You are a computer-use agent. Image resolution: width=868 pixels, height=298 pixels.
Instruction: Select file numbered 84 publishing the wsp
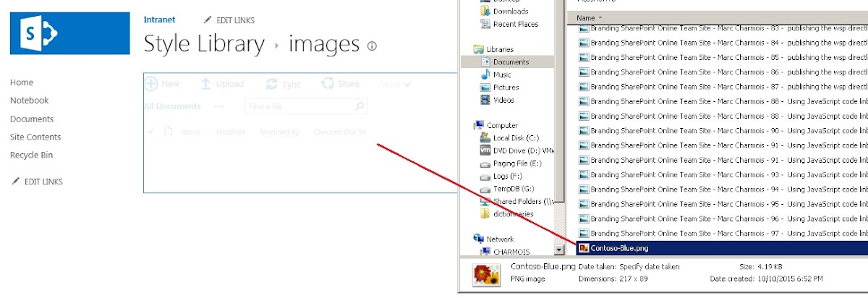point(722,43)
